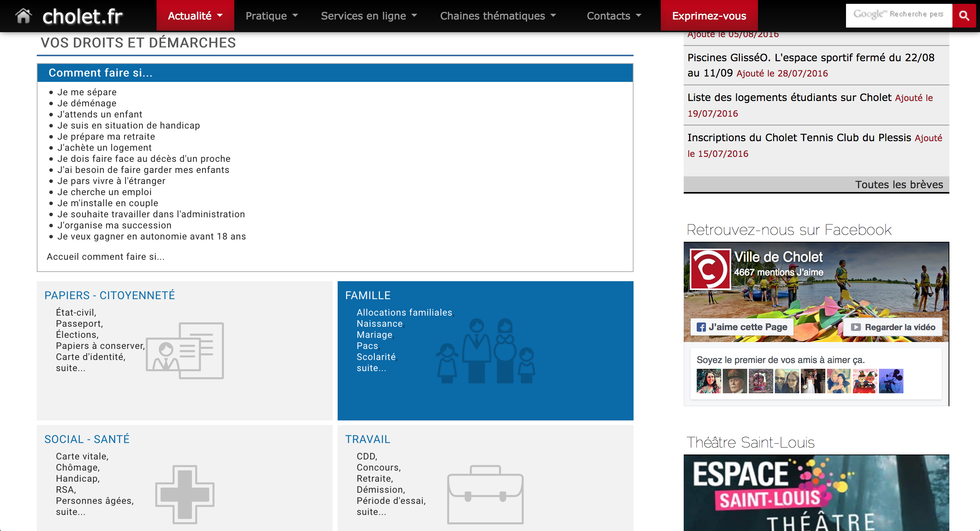This screenshot has height=531, width=980.
Task: Open the Chaines thématiques menu
Action: (498, 16)
